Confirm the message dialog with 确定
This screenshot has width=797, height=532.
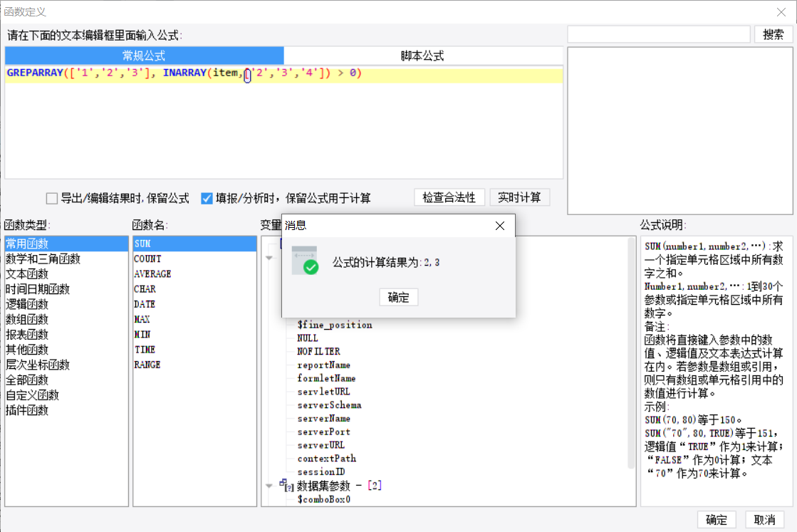399,297
